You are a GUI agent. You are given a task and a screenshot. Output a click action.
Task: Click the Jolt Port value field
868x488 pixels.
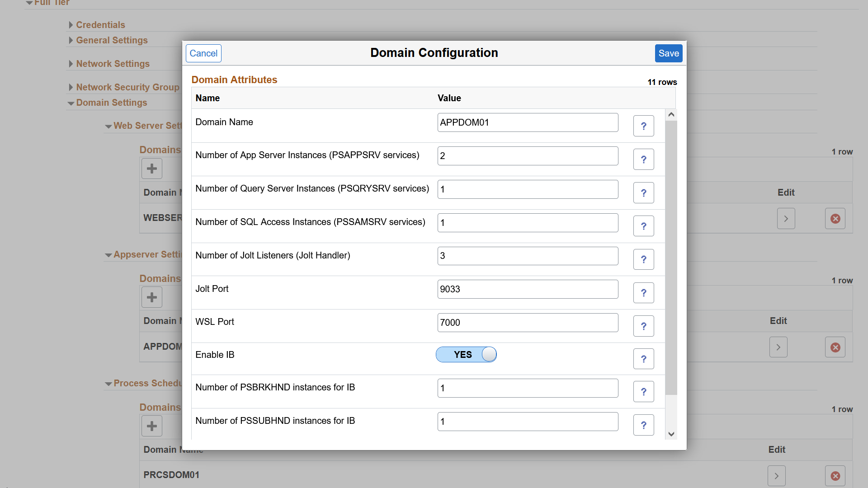[528, 289]
